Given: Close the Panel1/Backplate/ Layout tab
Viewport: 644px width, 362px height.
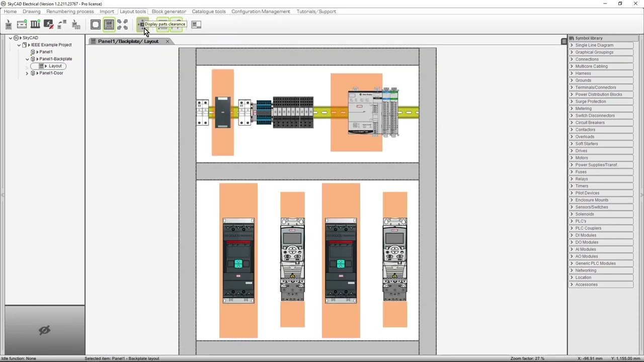Looking at the screenshot, I should [x=167, y=41].
